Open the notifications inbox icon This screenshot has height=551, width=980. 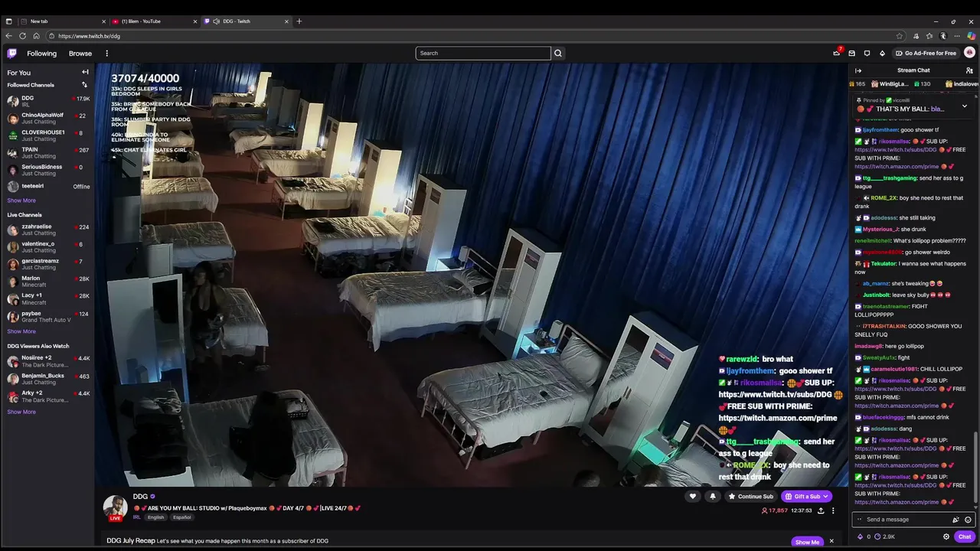851,54
